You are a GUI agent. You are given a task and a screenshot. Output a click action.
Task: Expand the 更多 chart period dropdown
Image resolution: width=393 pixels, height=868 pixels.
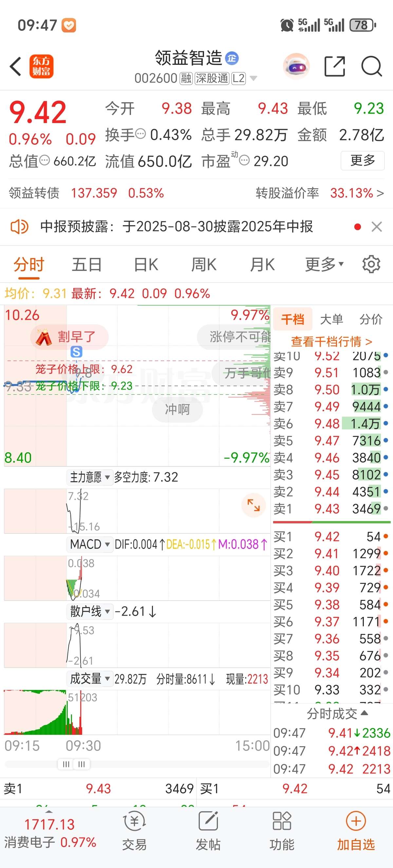coord(324,264)
